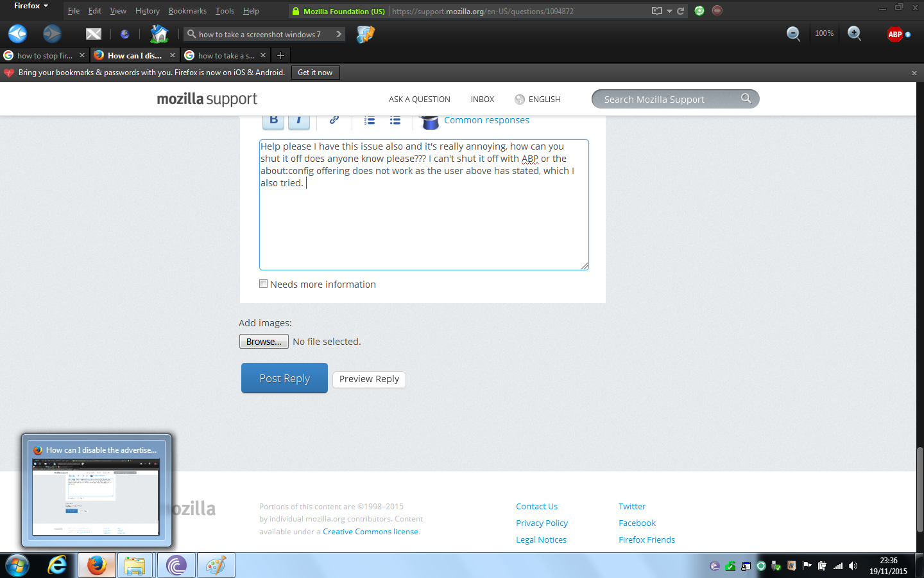This screenshot has height=578, width=924.
Task: Open the Help menu
Action: 251,11
